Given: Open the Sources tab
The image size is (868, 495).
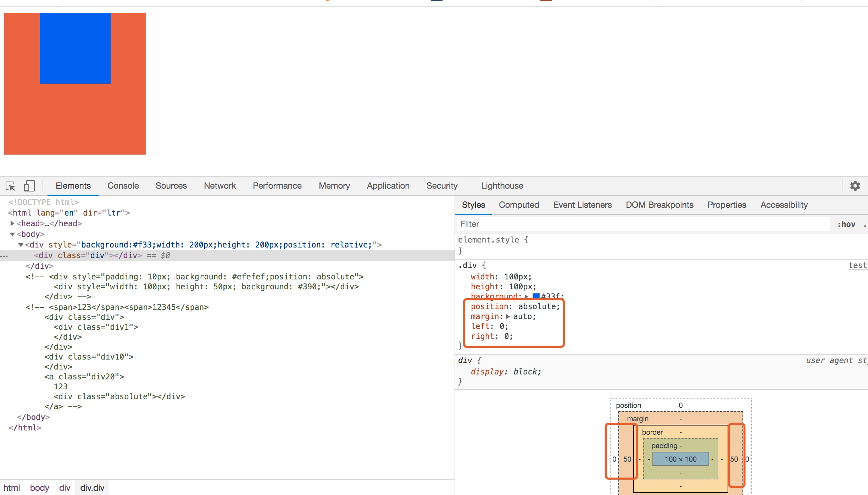Looking at the screenshot, I should tap(171, 186).
